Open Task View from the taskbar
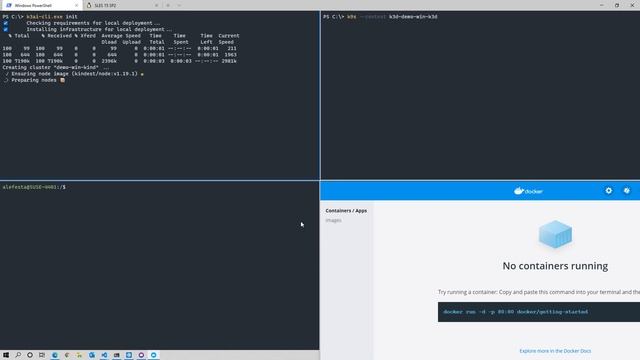The image size is (640, 360). click(x=42, y=355)
